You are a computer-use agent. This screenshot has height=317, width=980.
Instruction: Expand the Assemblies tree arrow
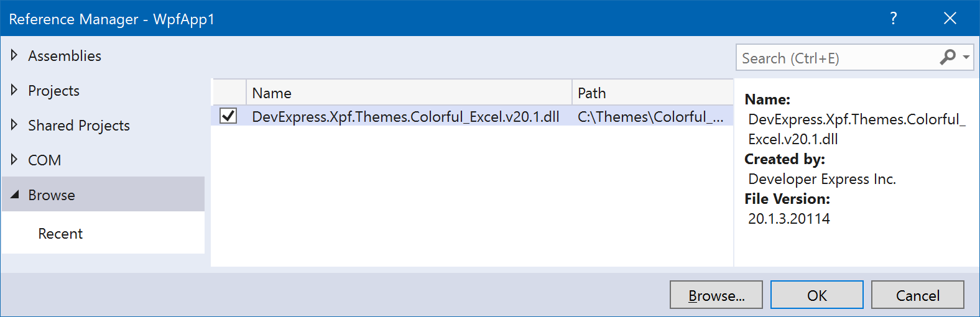(14, 55)
